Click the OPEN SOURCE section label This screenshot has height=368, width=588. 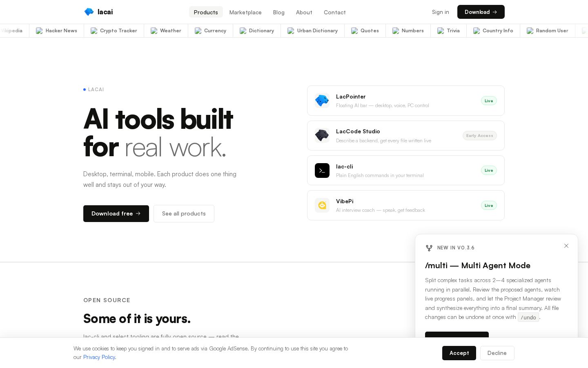pyautogui.click(x=107, y=300)
